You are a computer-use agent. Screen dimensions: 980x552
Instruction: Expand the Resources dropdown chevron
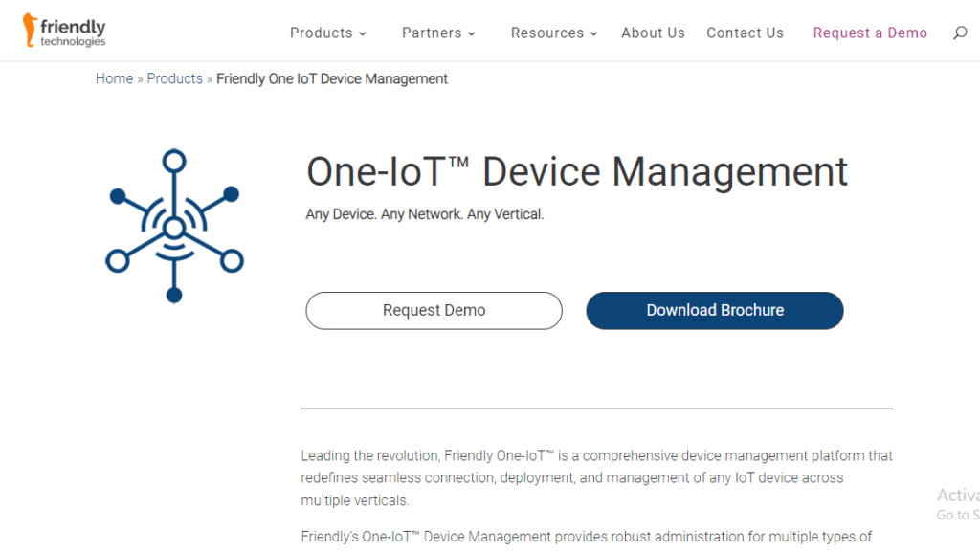593,33
